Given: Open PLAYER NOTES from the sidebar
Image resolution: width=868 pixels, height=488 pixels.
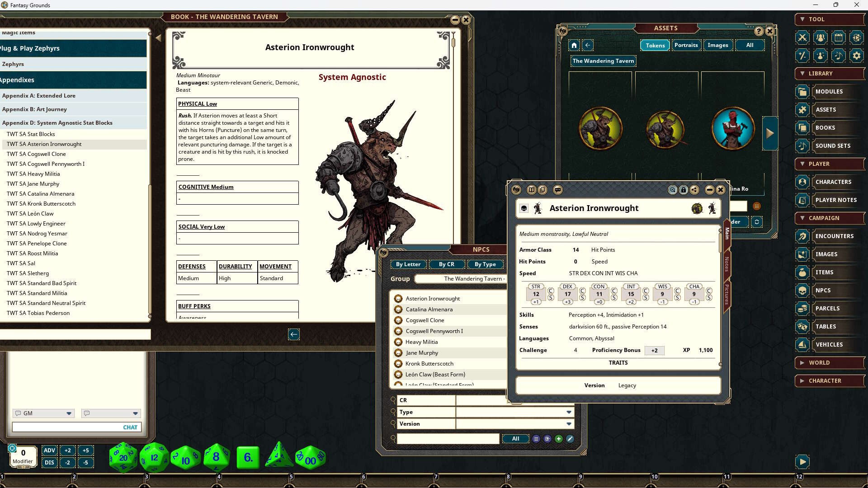Looking at the screenshot, I should [830, 200].
